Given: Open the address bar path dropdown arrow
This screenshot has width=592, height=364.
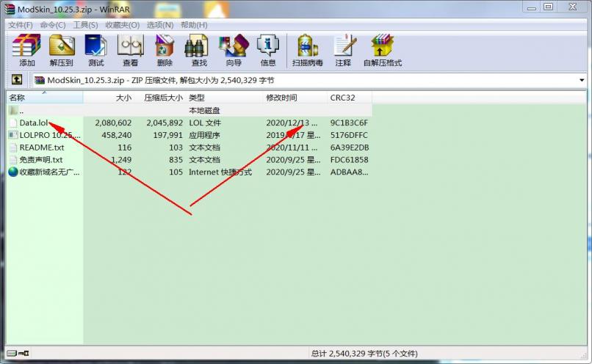Looking at the screenshot, I should [x=582, y=80].
